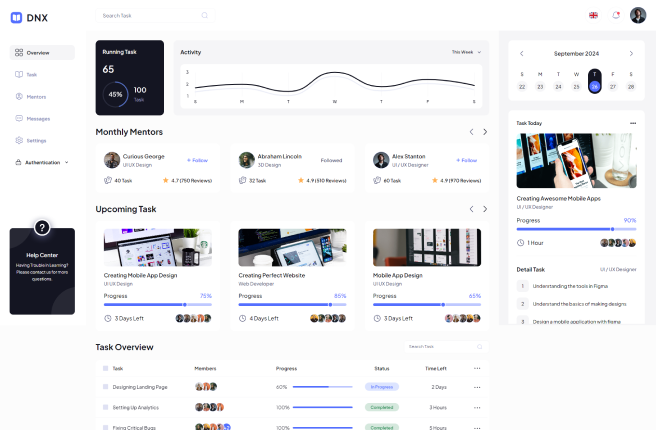Open options menu for Designing Landing Page row

[x=477, y=386]
